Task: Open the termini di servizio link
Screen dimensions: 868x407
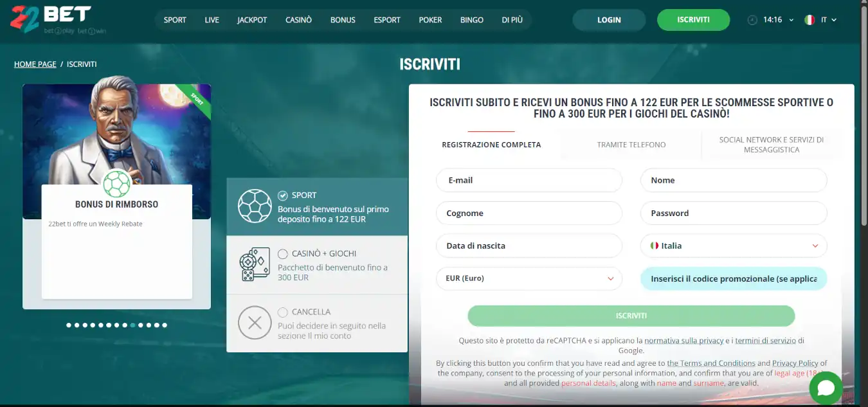Action: point(765,341)
